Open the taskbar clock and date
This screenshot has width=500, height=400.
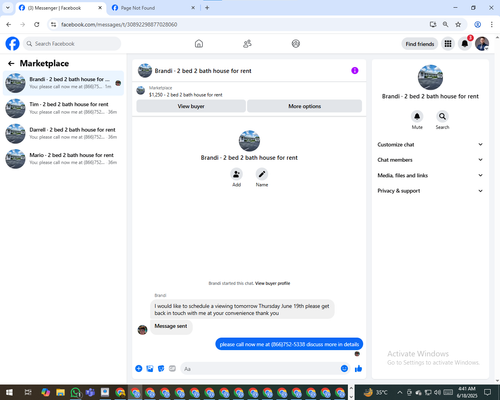(467, 392)
